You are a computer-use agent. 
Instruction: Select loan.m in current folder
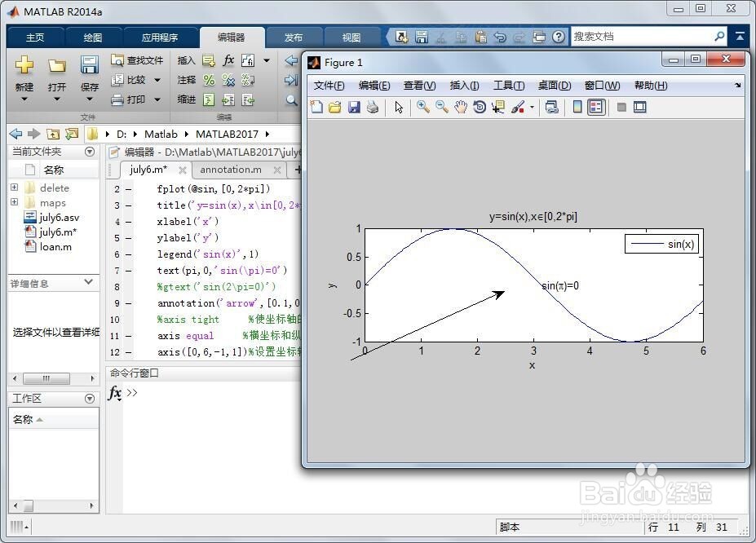click(x=48, y=247)
